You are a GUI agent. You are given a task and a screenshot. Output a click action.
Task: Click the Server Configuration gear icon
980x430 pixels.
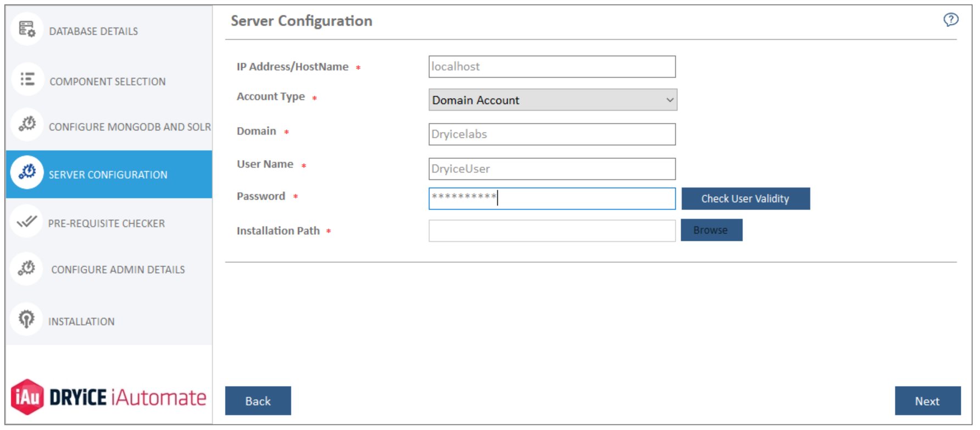pos(27,173)
